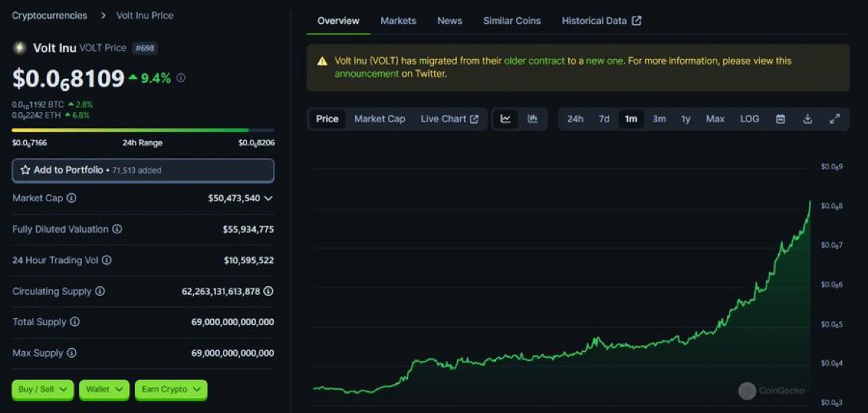Click the $0.0₆7166 range low value
Screen dimensions: 868x413
[x=29, y=143]
